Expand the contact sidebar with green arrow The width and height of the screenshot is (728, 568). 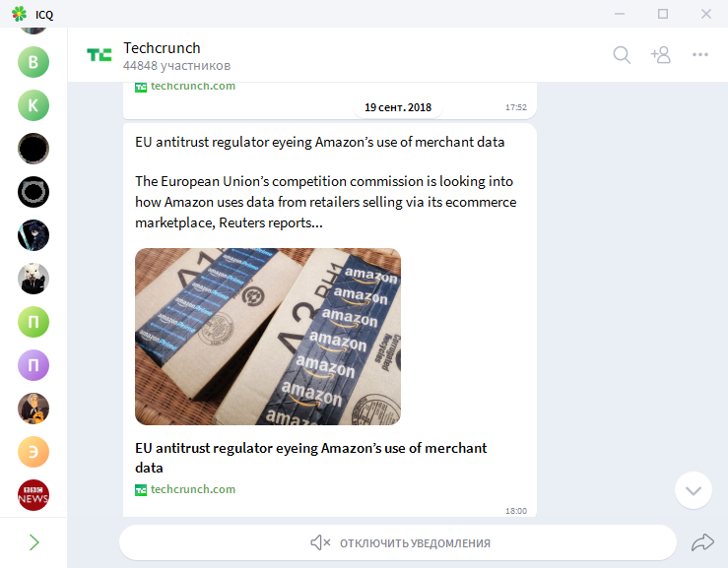tap(33, 542)
